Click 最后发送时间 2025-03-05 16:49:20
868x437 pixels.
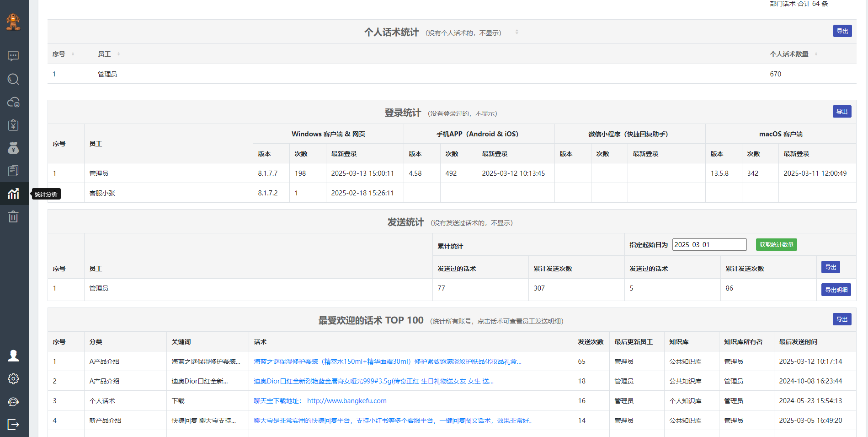coord(810,421)
